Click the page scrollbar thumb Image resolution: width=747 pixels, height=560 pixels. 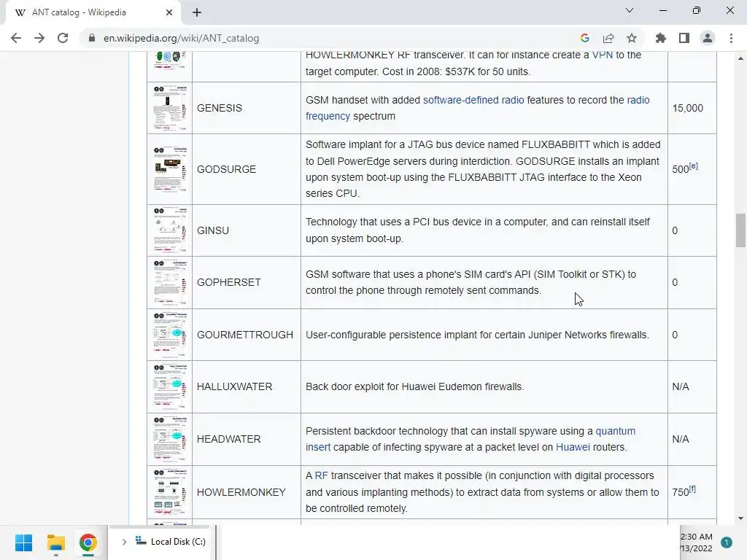pos(740,230)
